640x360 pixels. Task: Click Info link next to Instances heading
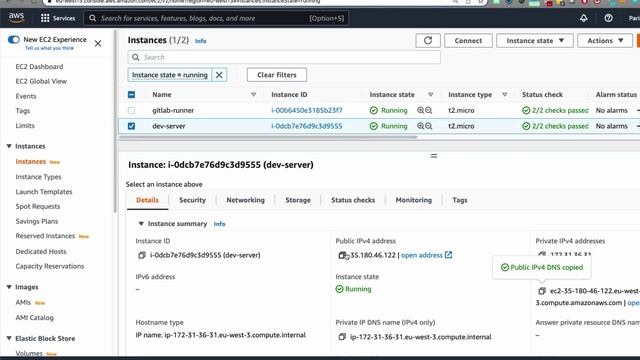[x=200, y=41]
